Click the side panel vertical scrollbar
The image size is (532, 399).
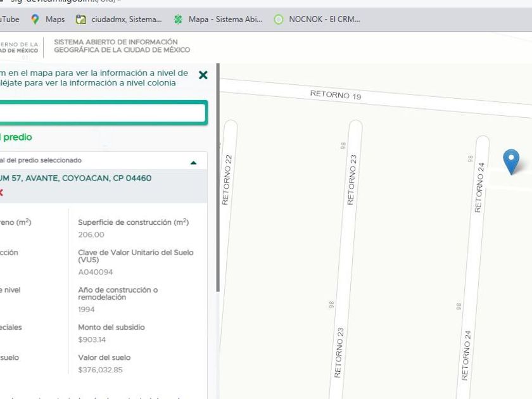click(218, 177)
